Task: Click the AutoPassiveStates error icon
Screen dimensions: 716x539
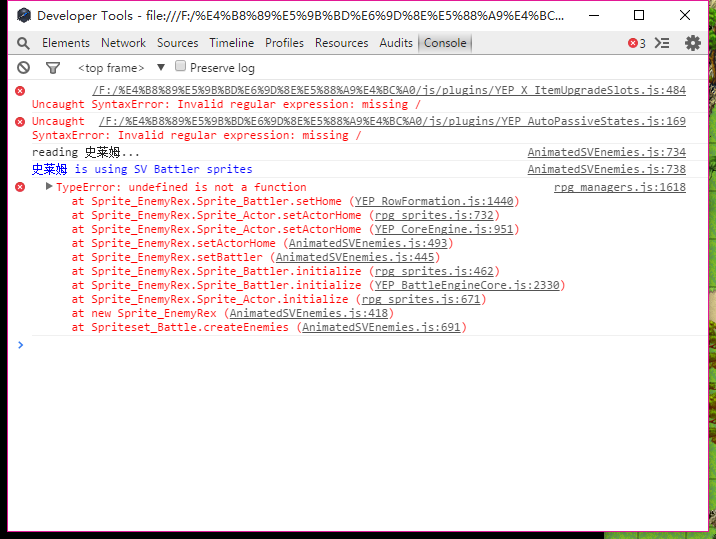Action: click(20, 122)
